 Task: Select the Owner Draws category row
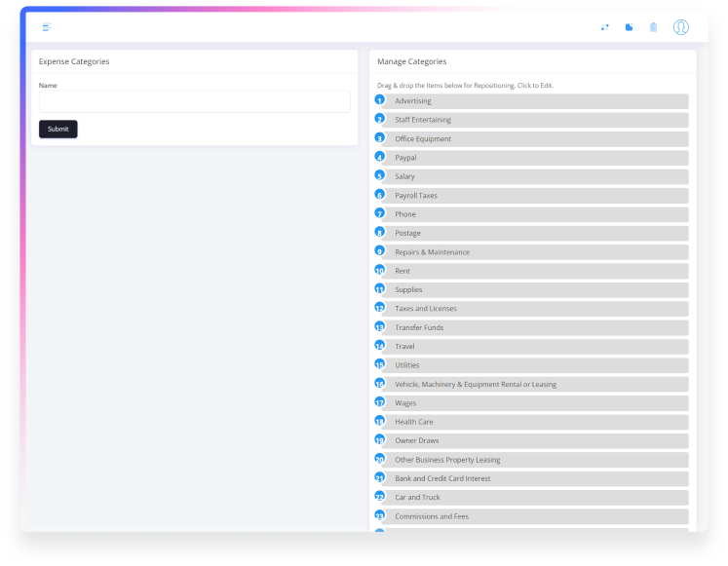[536, 440]
